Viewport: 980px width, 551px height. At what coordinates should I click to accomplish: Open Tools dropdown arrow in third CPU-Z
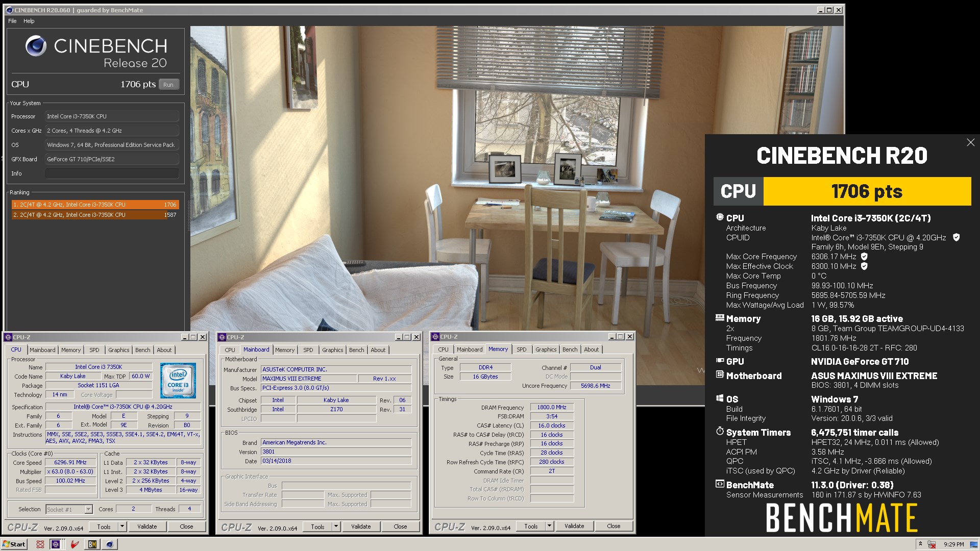[549, 526]
